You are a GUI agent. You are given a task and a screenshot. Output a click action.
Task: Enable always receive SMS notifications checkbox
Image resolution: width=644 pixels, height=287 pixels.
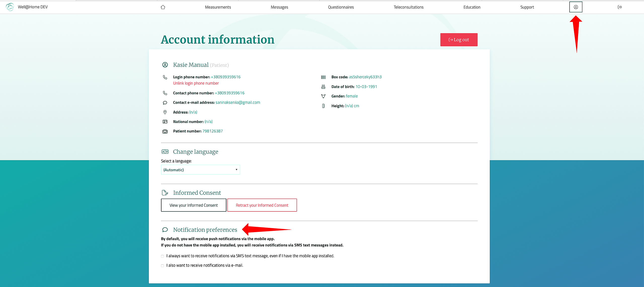pyautogui.click(x=163, y=256)
